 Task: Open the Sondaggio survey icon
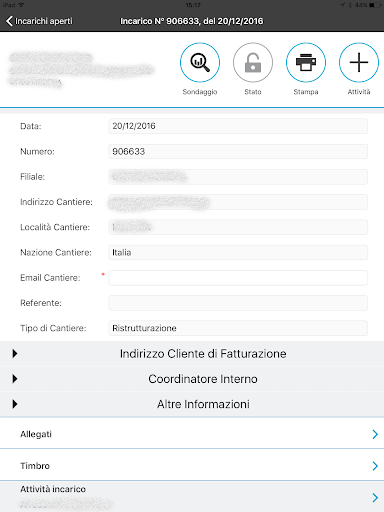pos(200,62)
